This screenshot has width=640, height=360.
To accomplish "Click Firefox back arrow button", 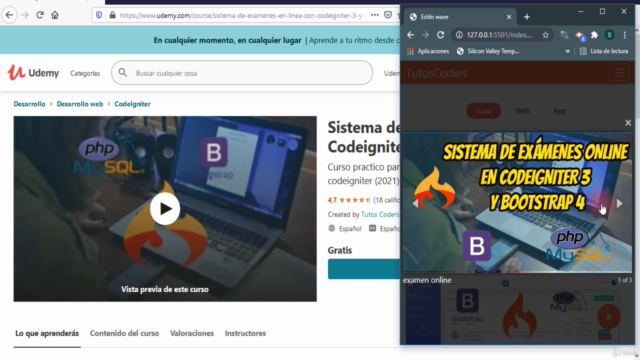I will (x=9, y=15).
